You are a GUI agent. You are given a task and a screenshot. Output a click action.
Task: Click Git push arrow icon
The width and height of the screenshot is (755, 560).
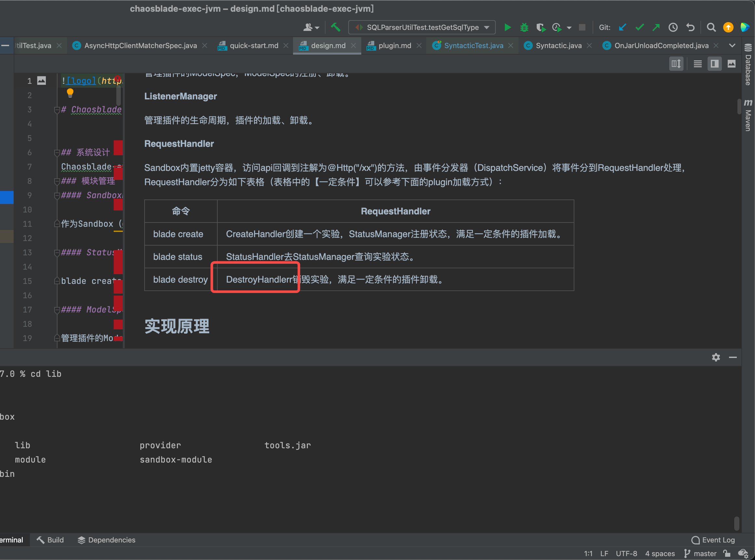coord(656,28)
